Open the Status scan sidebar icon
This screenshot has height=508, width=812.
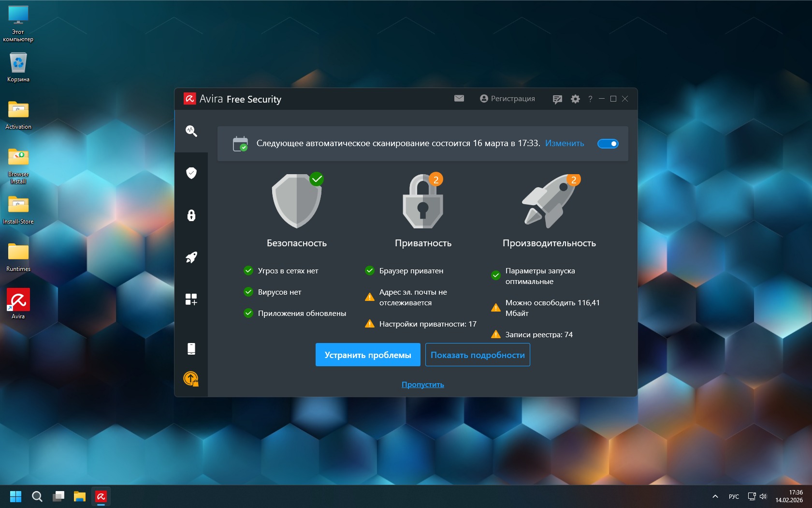pos(191,131)
